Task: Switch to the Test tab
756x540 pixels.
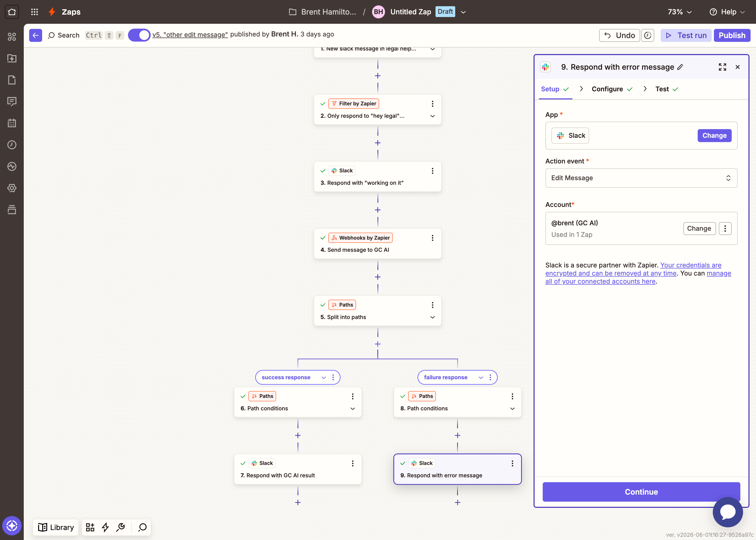Action: click(666, 89)
